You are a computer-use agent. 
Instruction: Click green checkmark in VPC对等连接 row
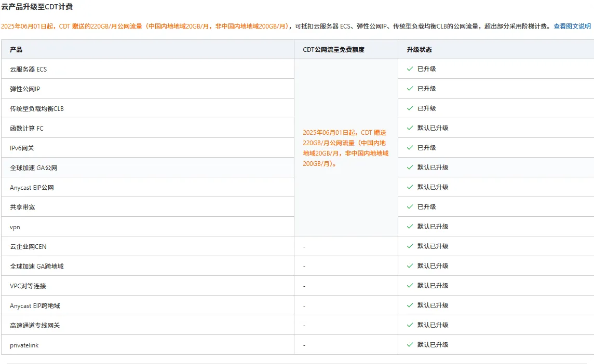(x=410, y=285)
